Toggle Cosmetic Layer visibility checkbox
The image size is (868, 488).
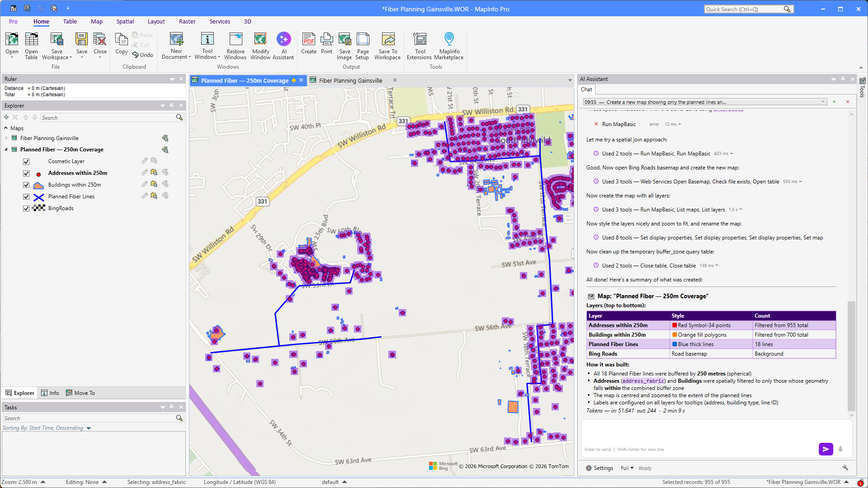click(x=26, y=162)
